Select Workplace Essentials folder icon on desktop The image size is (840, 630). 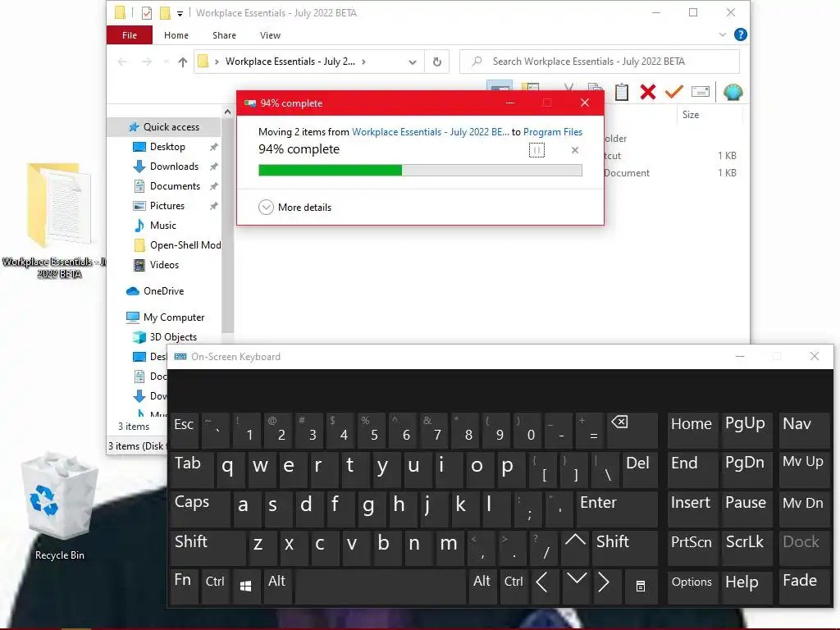coord(59,221)
